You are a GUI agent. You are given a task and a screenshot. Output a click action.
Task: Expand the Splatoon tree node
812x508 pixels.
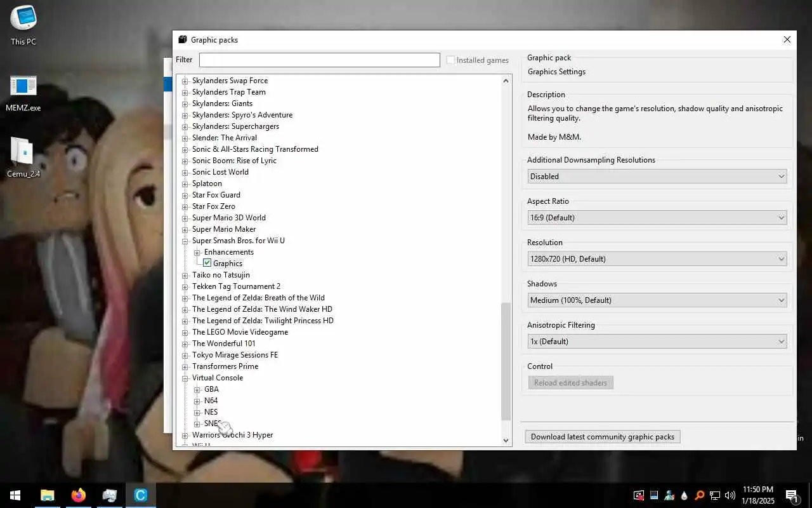pyautogui.click(x=185, y=184)
